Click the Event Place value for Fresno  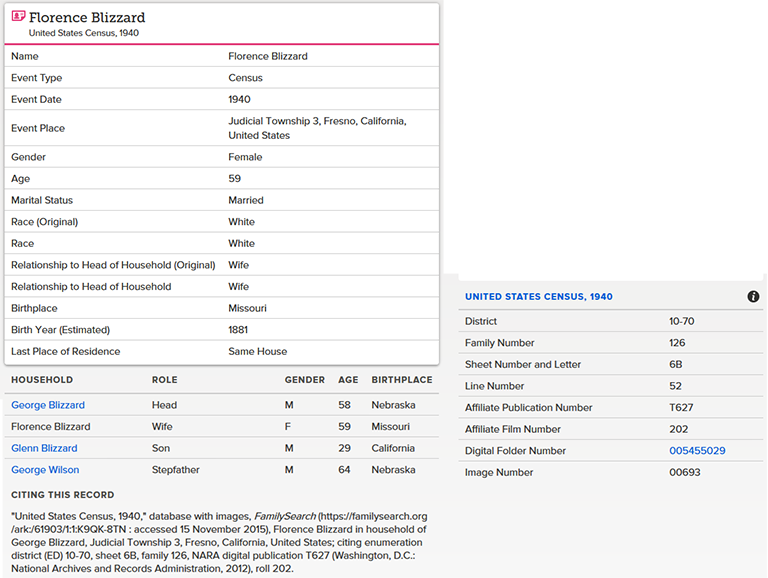[x=316, y=128]
